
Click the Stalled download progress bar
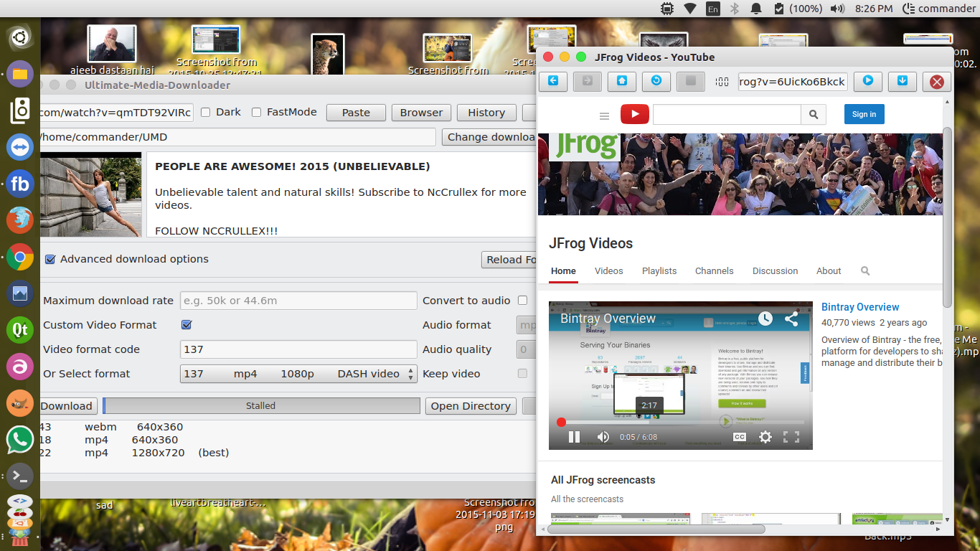(x=261, y=406)
